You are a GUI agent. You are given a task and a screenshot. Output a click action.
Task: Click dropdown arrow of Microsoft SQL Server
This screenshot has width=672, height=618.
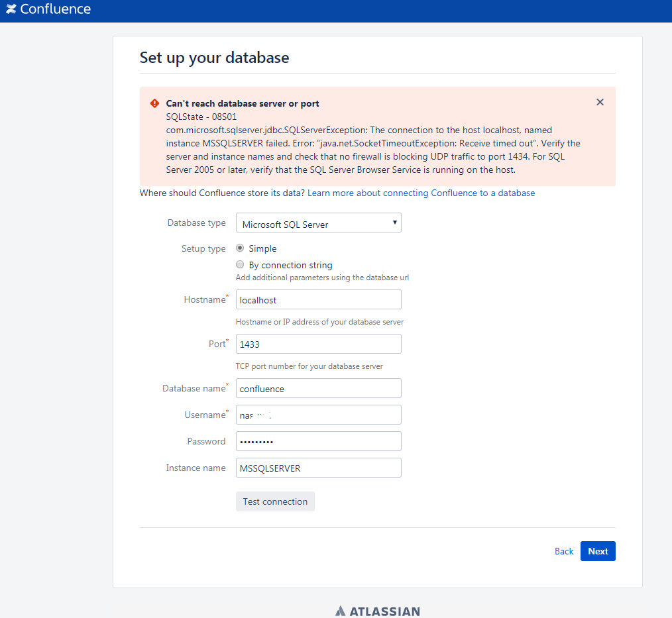point(395,223)
